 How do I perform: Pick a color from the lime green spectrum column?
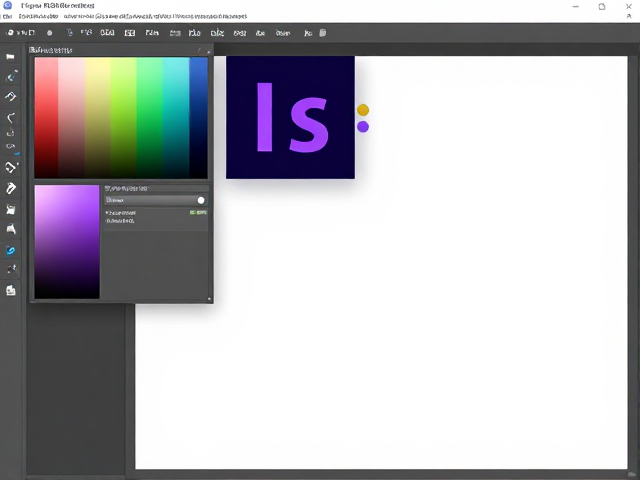coord(123,118)
